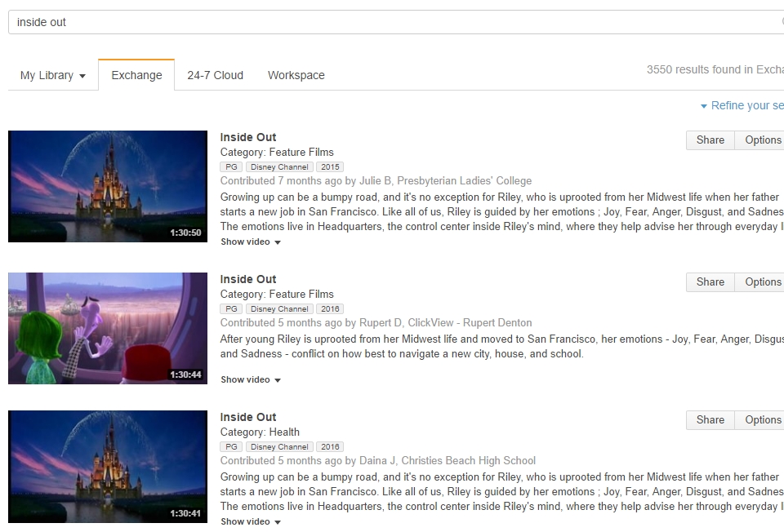Switch to the Workspace tab
The height and width of the screenshot is (532, 784).
coord(296,75)
